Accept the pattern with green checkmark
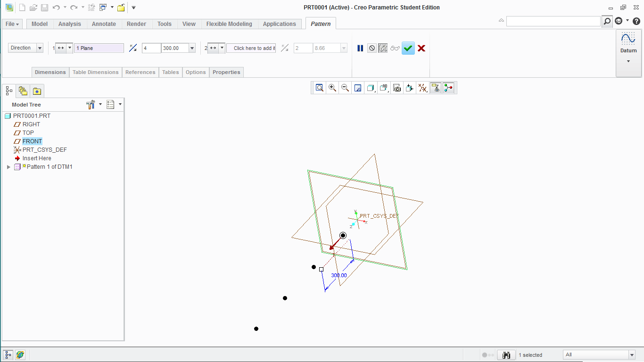This screenshot has width=644, height=362. click(408, 48)
